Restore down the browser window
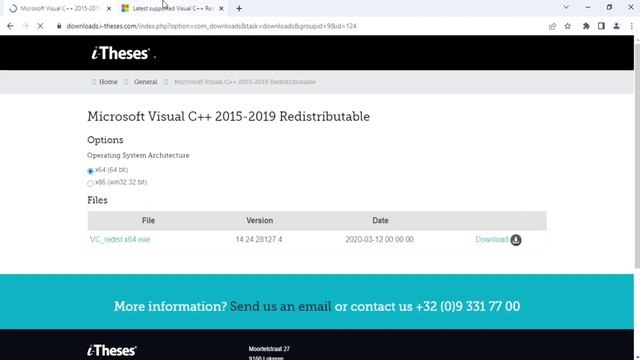 click(x=609, y=7)
